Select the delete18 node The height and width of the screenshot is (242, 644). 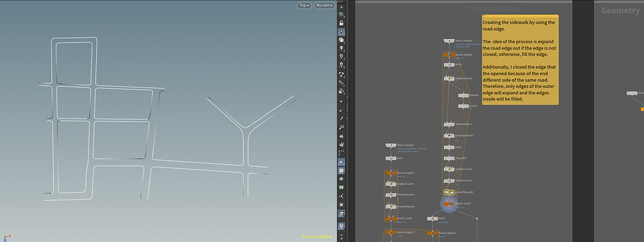464,95
